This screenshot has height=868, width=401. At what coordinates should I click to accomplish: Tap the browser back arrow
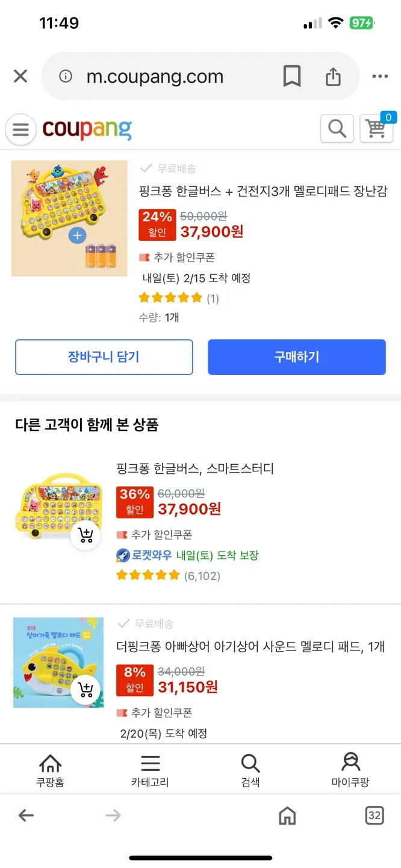pos(26,816)
